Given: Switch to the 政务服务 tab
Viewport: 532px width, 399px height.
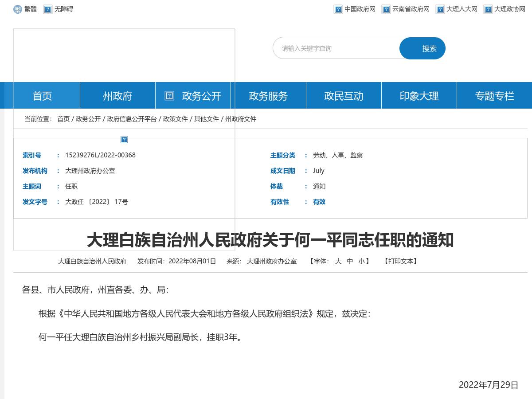Looking at the screenshot, I should coord(268,95).
